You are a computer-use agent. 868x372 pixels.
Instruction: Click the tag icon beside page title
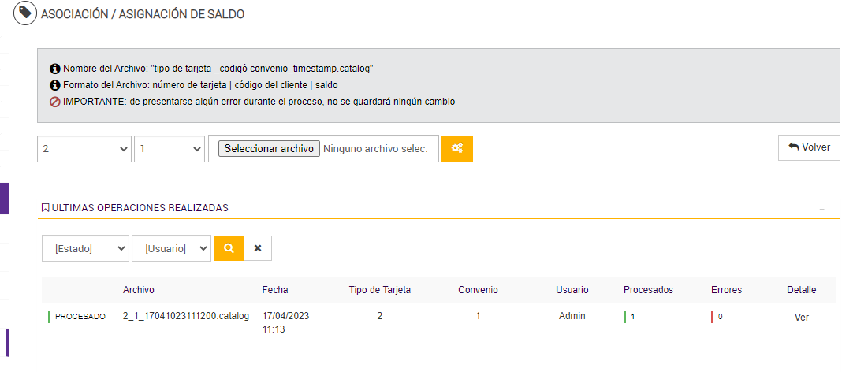click(x=25, y=14)
